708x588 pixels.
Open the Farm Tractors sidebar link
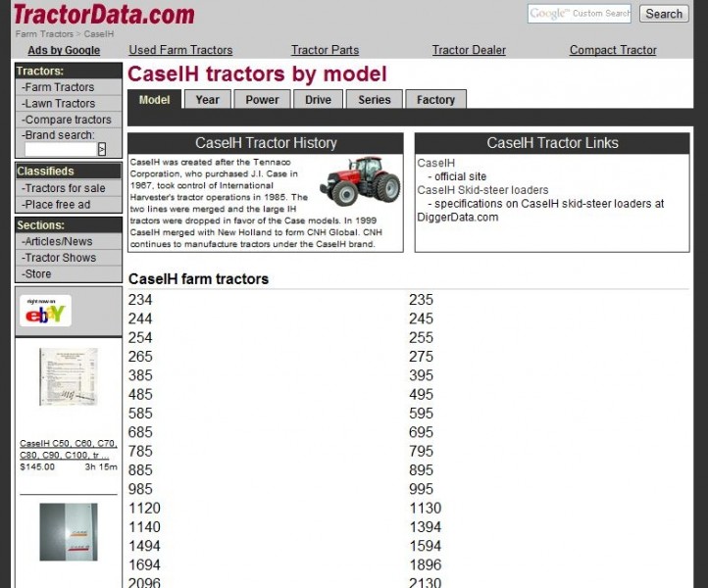click(59, 87)
